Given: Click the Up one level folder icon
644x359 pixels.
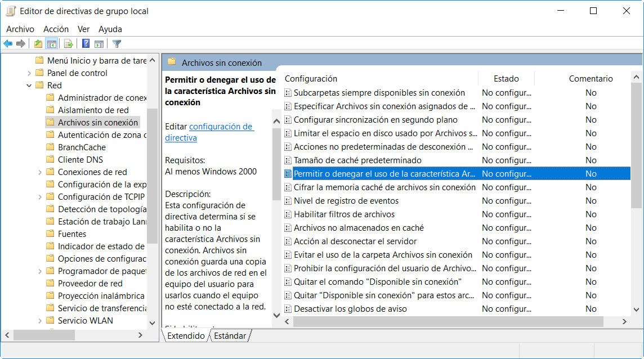Looking at the screenshot, I should tap(38, 44).
